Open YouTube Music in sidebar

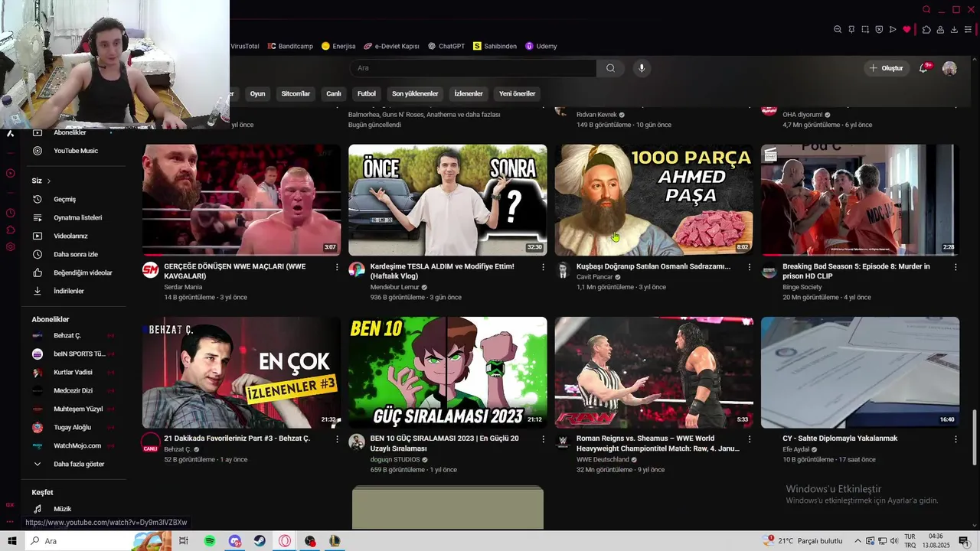75,151
